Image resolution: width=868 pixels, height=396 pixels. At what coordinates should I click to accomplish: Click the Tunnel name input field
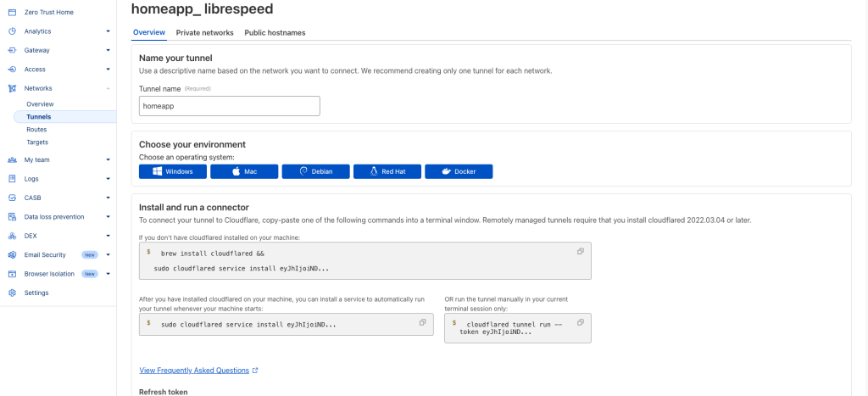point(229,106)
